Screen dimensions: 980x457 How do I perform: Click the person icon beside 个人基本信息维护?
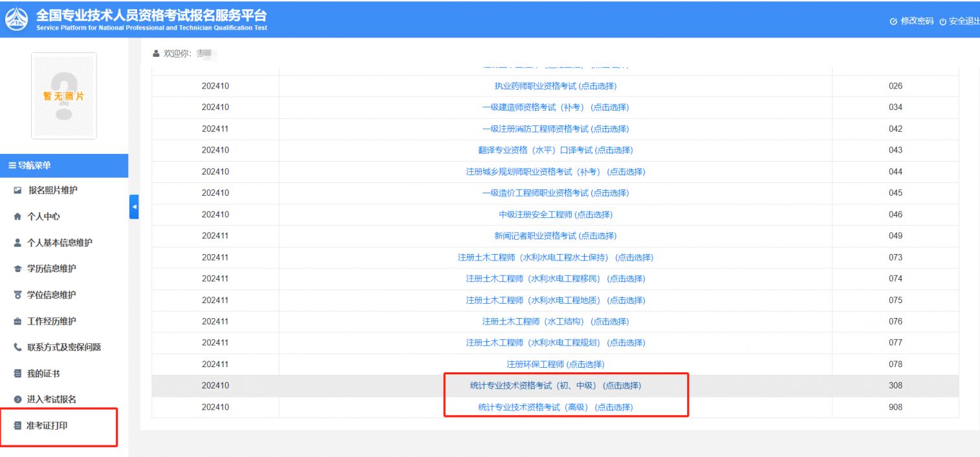coord(17,243)
